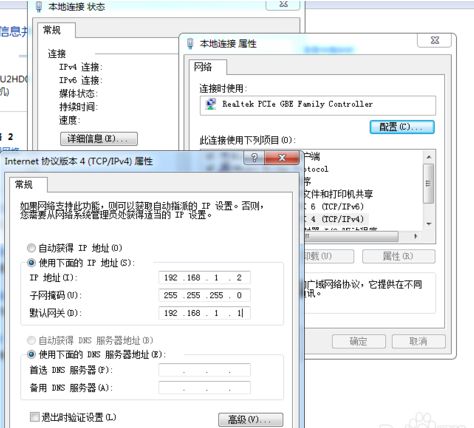
Task: Click the vertical scrollbar thumb in items list
Action: [x=429, y=183]
